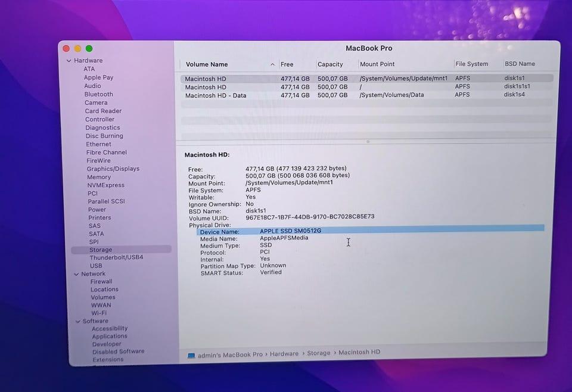Select Volumes under Network
The height and width of the screenshot is (392, 572).
click(x=103, y=297)
